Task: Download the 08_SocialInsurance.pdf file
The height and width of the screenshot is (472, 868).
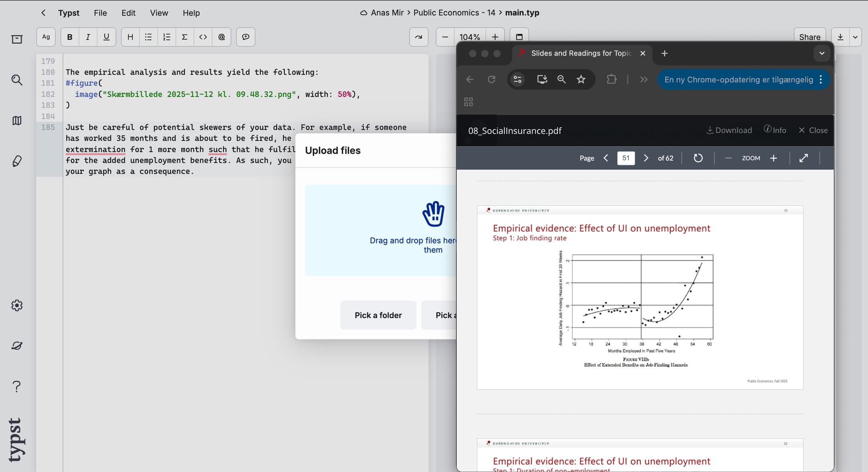Action: 729,130
